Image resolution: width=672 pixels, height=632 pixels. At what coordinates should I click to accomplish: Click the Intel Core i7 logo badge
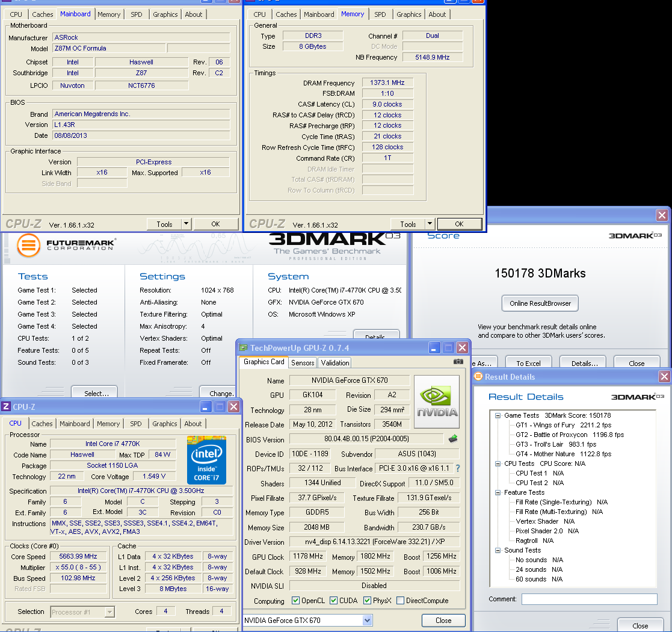click(x=206, y=460)
